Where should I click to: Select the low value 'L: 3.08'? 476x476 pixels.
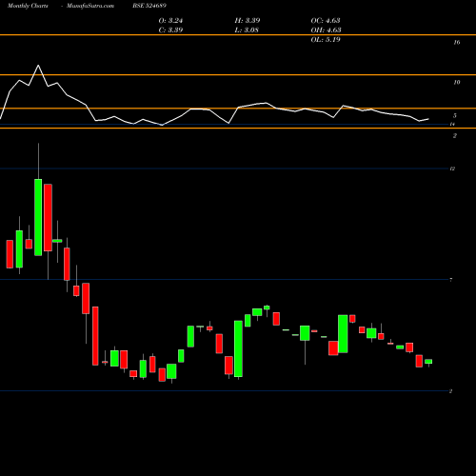(x=247, y=30)
